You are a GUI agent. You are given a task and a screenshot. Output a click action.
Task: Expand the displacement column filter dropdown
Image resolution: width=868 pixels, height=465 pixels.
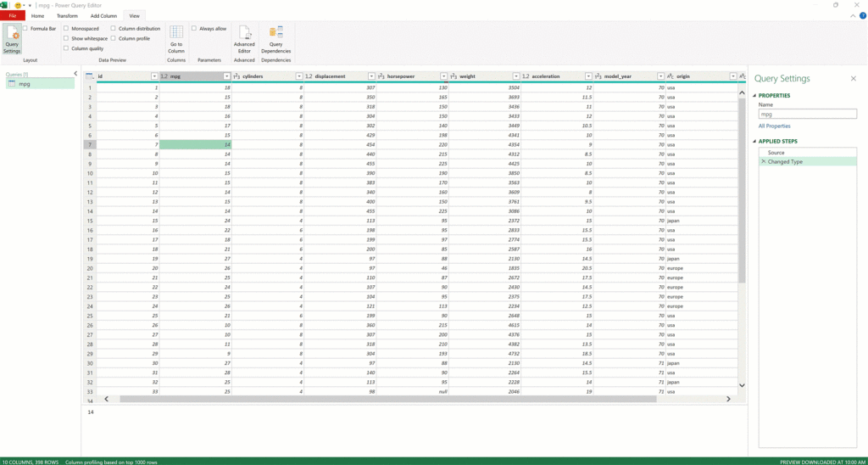tap(370, 76)
